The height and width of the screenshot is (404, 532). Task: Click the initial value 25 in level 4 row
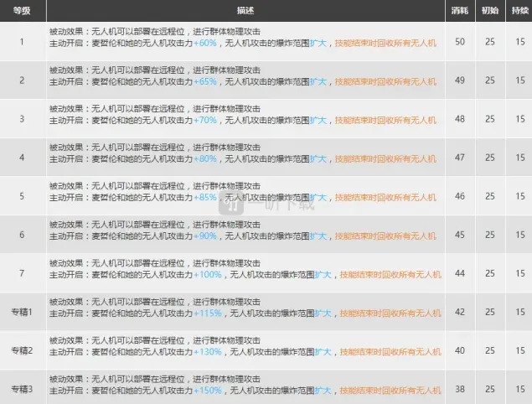(x=490, y=158)
